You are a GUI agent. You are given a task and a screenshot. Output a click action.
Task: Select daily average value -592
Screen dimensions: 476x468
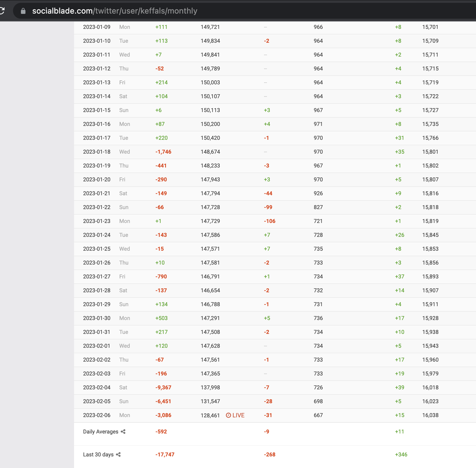(161, 431)
